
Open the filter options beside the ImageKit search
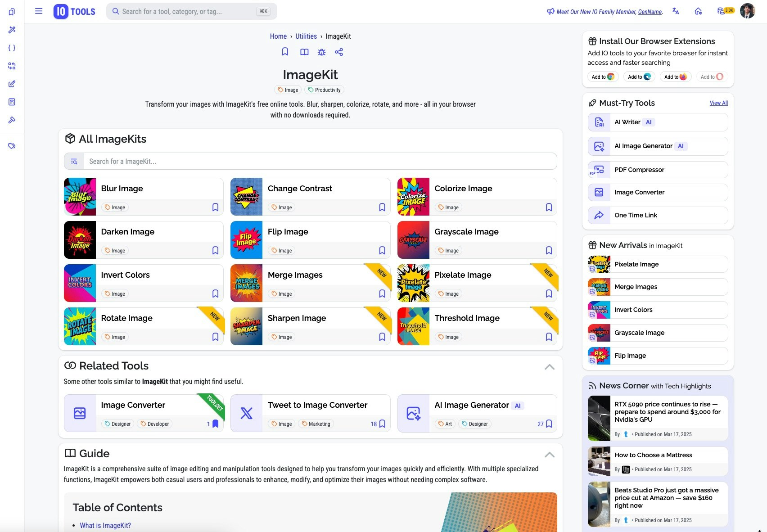74,161
